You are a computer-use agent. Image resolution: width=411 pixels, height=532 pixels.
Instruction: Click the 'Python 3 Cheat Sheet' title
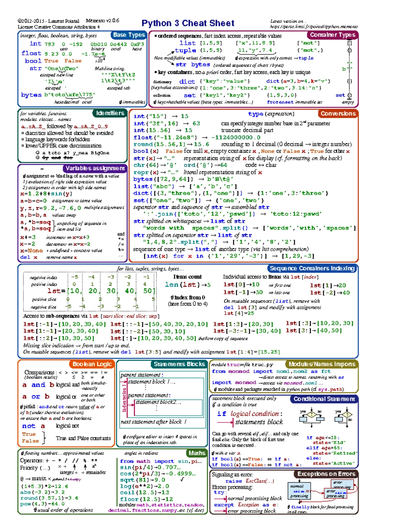pos(188,23)
